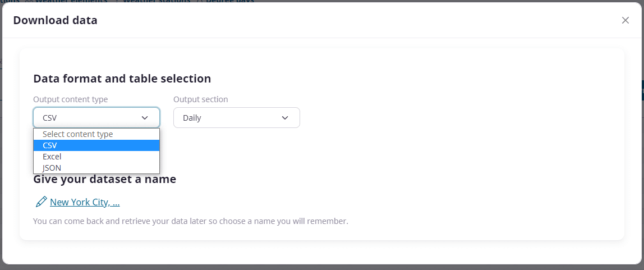
Task: Choose Excel from the content type list
Action: pyautogui.click(x=52, y=157)
